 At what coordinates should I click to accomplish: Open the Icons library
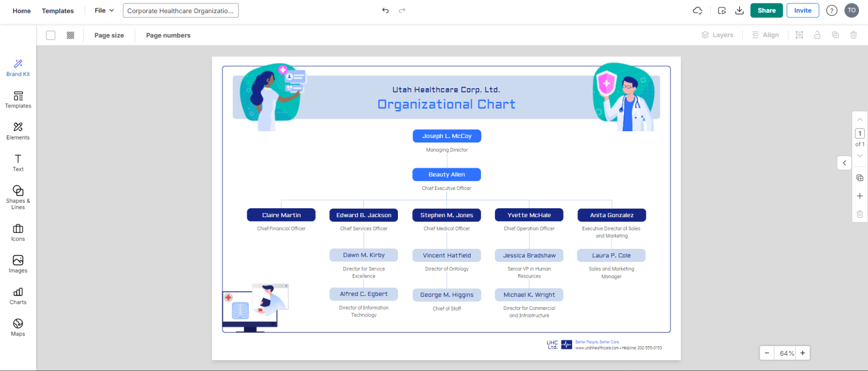[x=18, y=232]
